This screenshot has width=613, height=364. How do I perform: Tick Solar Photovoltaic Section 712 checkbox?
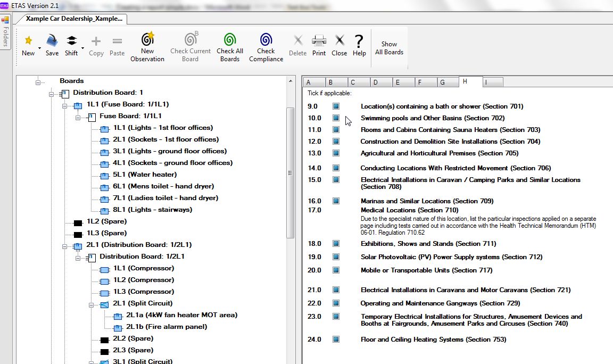[x=336, y=257]
